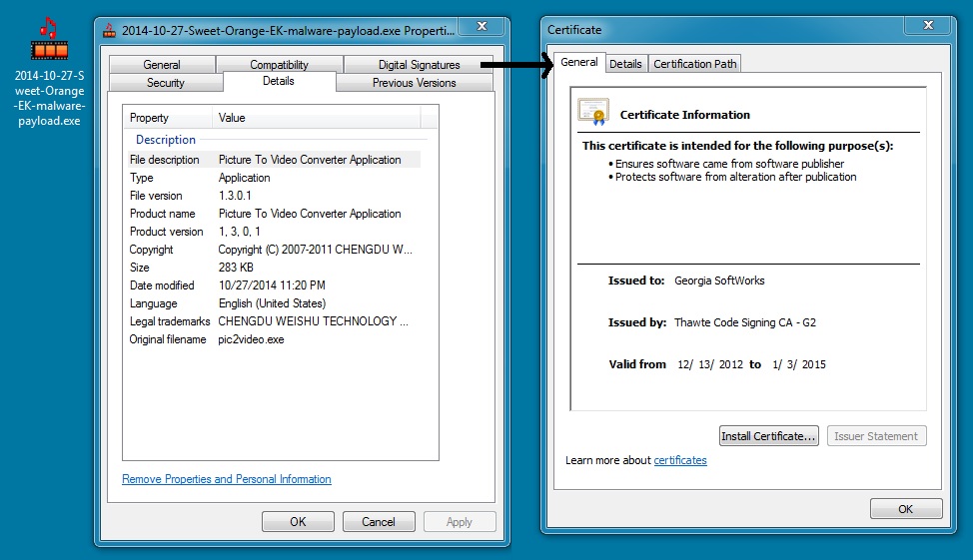
Task: Click the Property column header
Action: [x=168, y=118]
